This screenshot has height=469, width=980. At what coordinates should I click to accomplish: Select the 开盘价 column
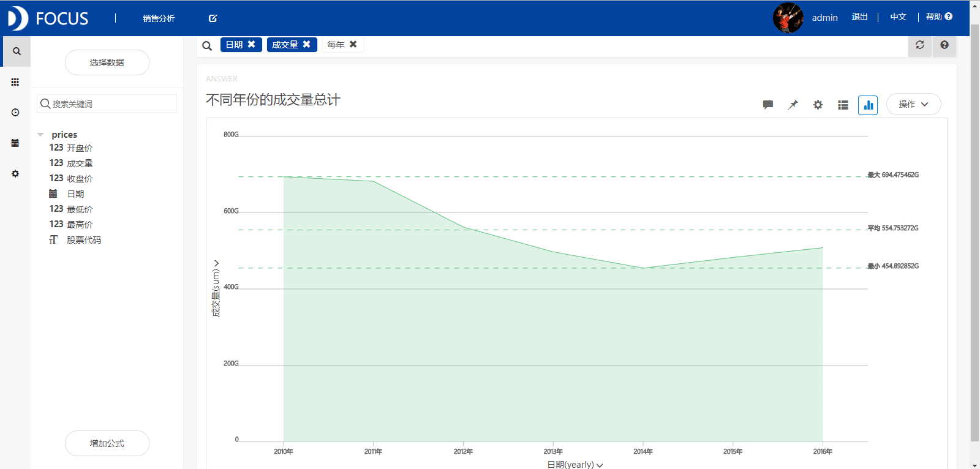(80, 148)
